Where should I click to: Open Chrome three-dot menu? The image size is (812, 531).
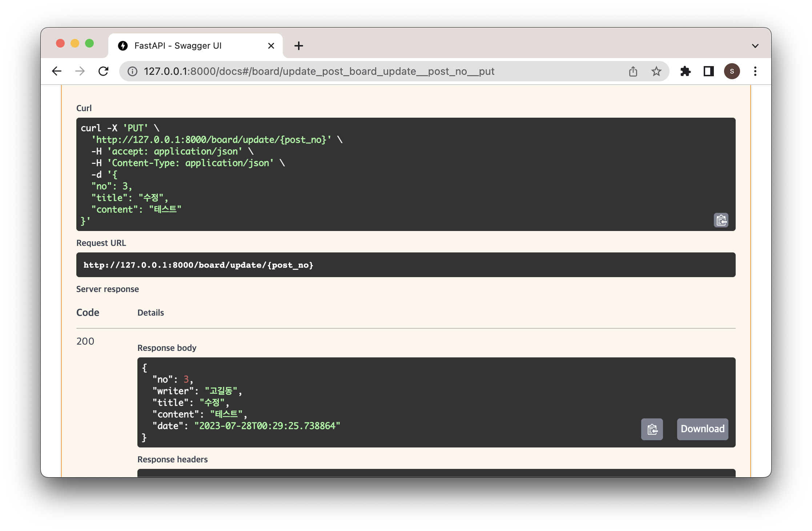coord(755,71)
